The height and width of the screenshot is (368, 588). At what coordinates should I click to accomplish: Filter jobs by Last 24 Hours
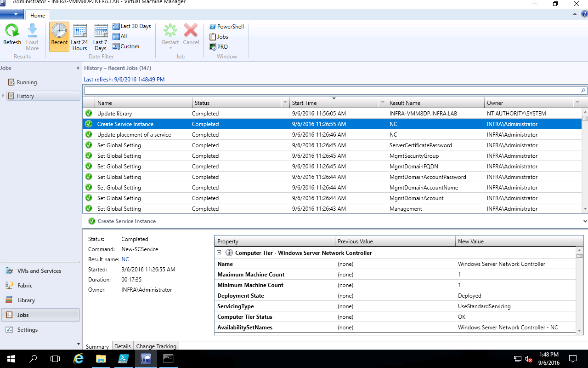click(x=79, y=37)
